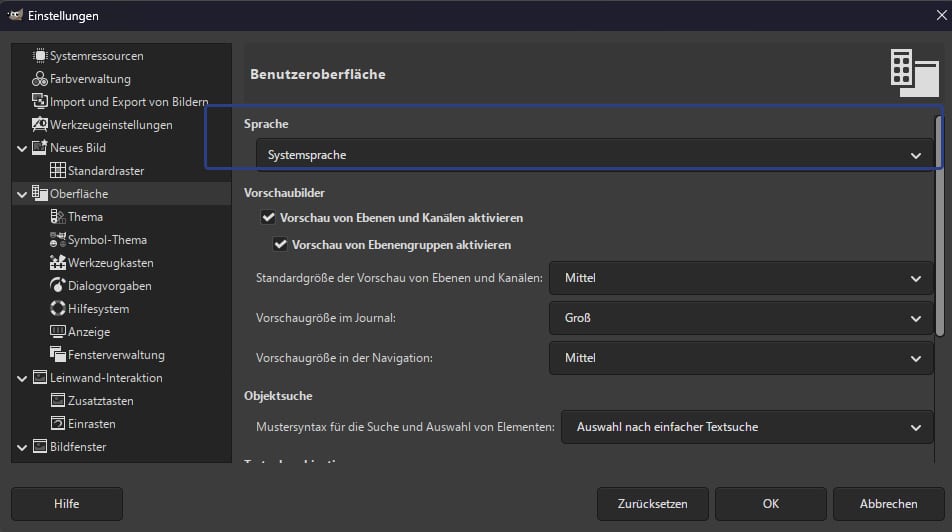Click the Leinwand-Interaktion icon
The width and height of the screenshot is (952, 532).
coord(39,378)
